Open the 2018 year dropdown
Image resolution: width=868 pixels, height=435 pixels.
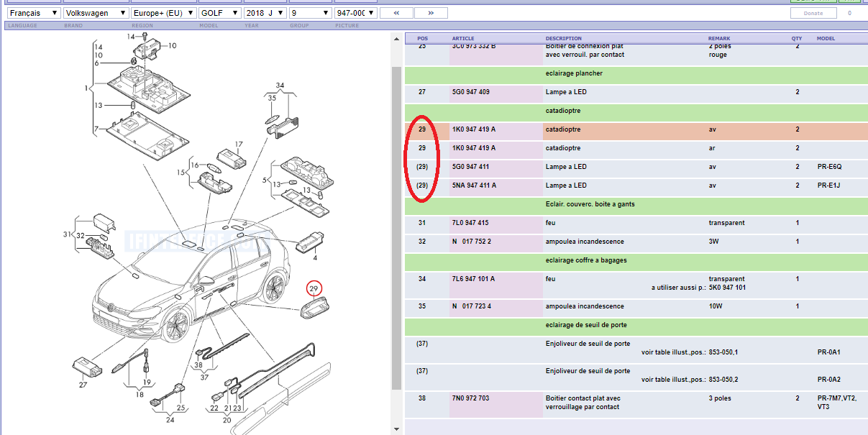coord(264,13)
